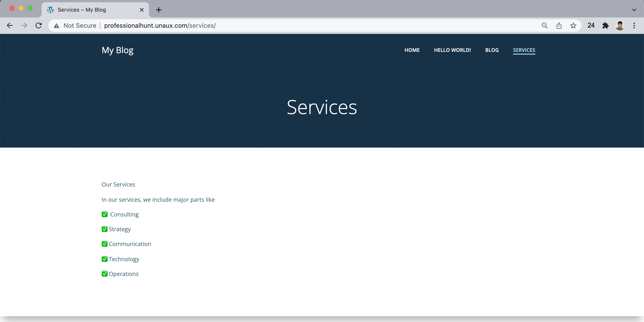This screenshot has width=644, height=322.
Task: Click the green checkmark beside Strategy
Action: (x=104, y=229)
